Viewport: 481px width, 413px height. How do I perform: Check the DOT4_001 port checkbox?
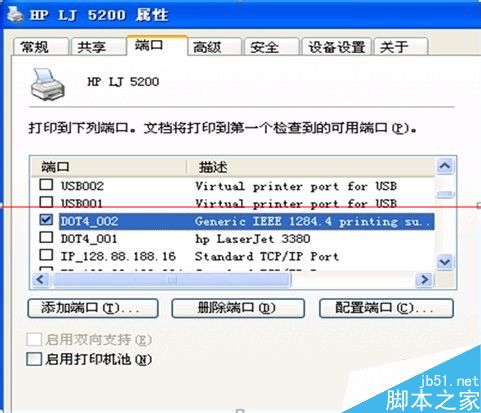(46, 237)
